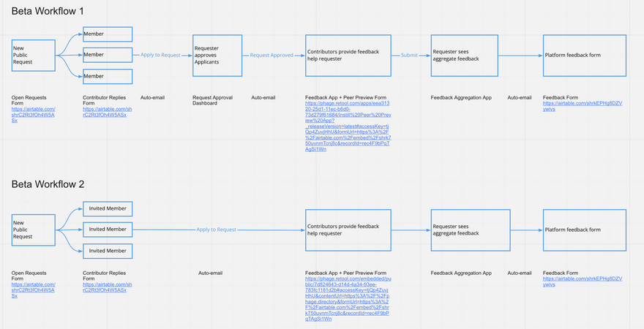Select the "Beta Workflow 2" title text

pos(48,184)
